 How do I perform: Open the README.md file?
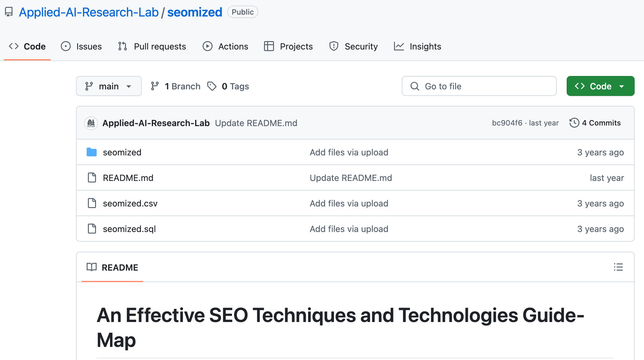128,178
